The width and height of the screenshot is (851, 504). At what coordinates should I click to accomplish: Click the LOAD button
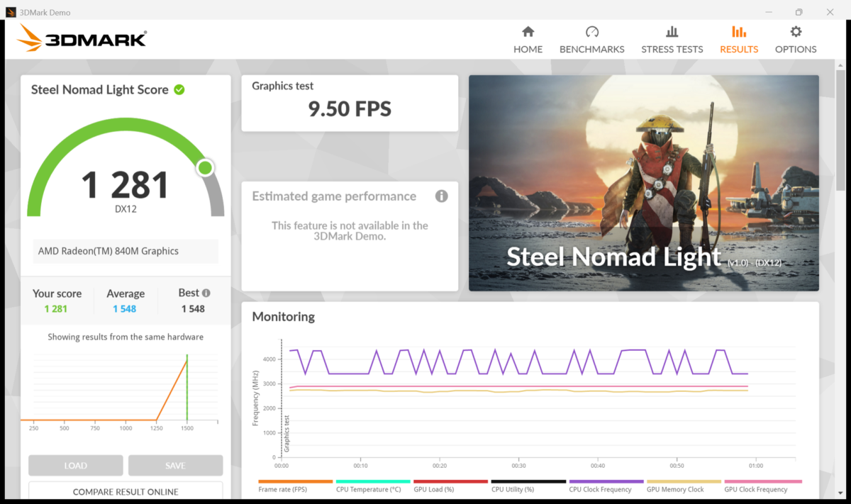coord(75,466)
